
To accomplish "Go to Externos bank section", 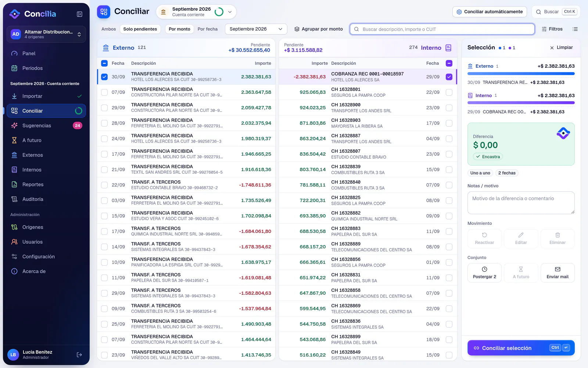I will (x=46, y=155).
